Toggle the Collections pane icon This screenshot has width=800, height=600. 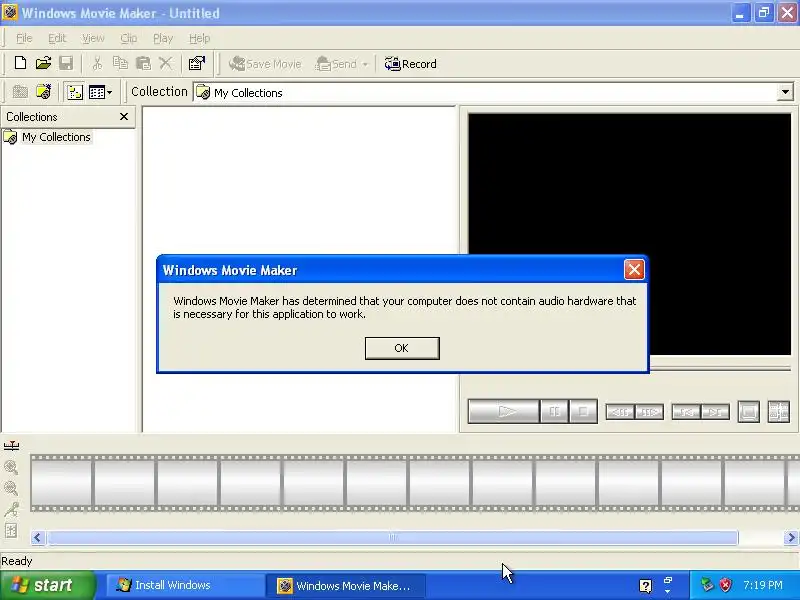pyautogui.click(x=74, y=92)
